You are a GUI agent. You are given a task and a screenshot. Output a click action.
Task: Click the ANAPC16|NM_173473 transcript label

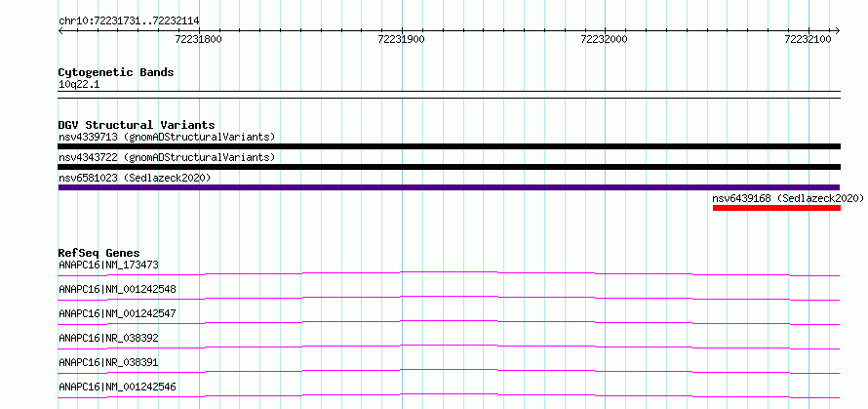pos(108,265)
